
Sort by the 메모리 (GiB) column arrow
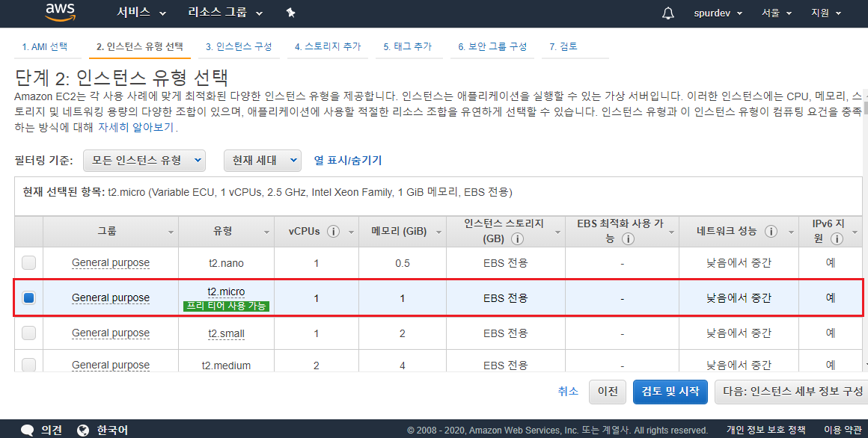coord(438,232)
